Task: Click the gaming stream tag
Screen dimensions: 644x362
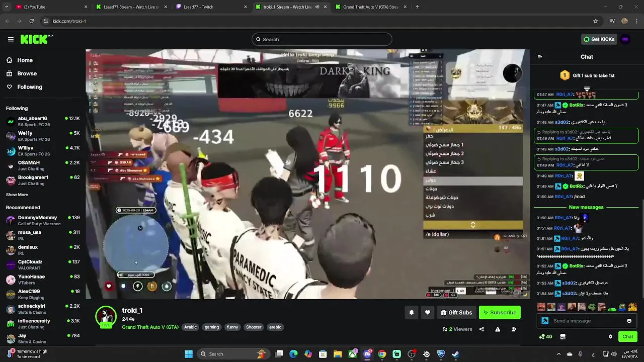Action: [x=212, y=327]
